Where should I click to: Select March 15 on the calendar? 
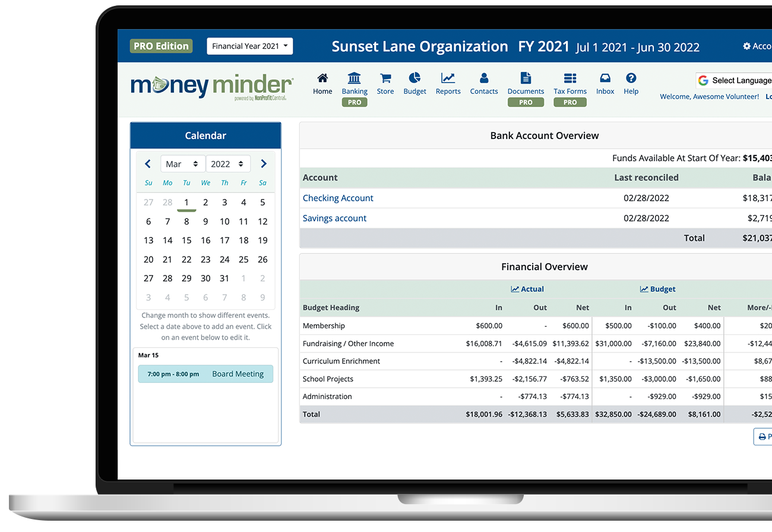[x=186, y=240]
